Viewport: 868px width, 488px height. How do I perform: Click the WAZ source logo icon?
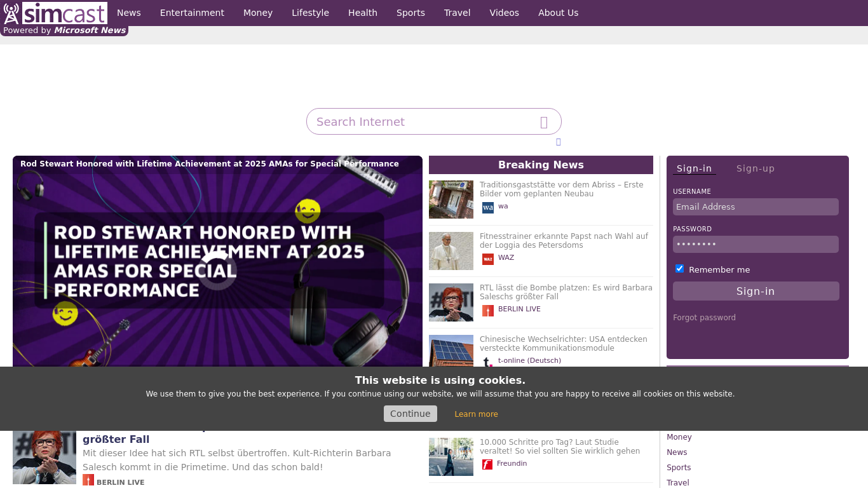488,259
